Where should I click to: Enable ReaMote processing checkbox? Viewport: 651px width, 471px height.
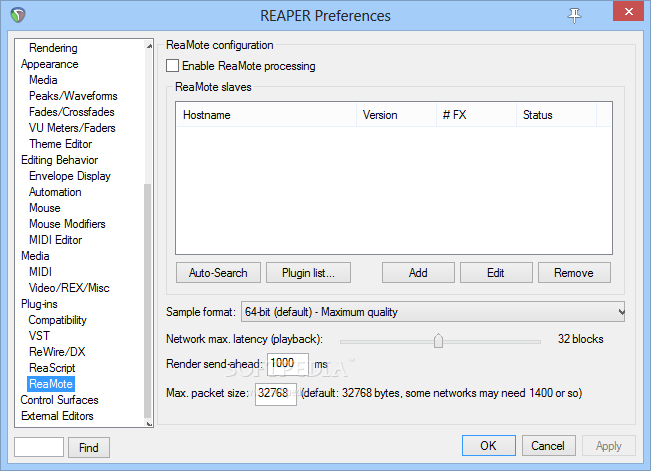point(172,66)
